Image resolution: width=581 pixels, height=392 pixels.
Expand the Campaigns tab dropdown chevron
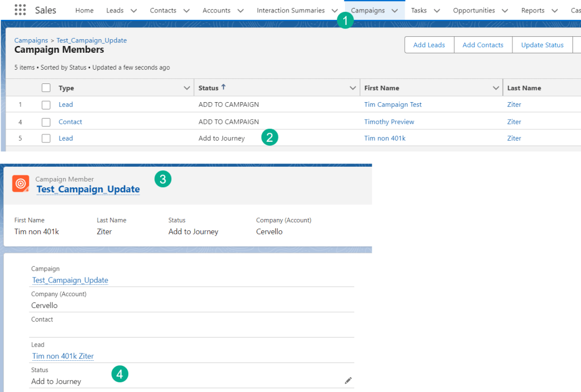(394, 10)
